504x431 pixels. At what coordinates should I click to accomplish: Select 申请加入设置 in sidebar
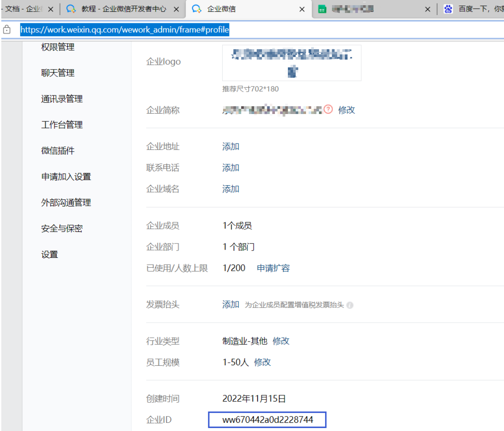click(x=66, y=177)
